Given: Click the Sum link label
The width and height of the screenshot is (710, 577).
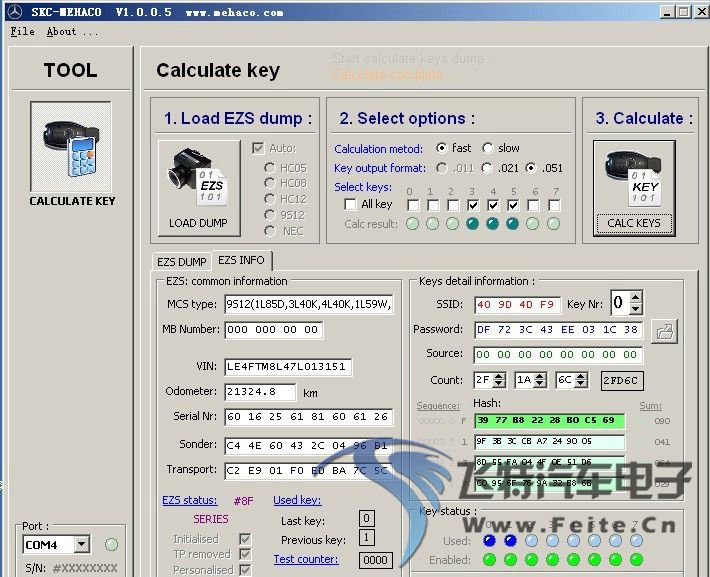Looking at the screenshot, I should (x=651, y=406).
